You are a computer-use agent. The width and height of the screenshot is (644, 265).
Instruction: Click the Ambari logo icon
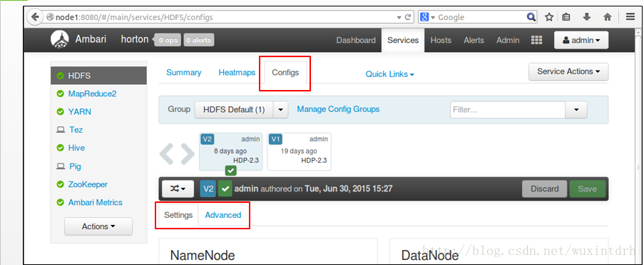(x=60, y=39)
